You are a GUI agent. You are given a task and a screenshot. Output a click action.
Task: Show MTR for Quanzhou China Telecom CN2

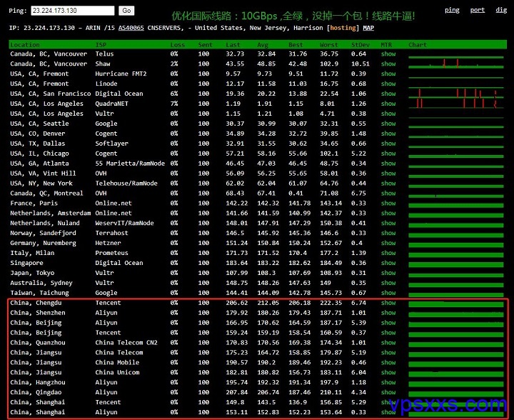coord(388,343)
